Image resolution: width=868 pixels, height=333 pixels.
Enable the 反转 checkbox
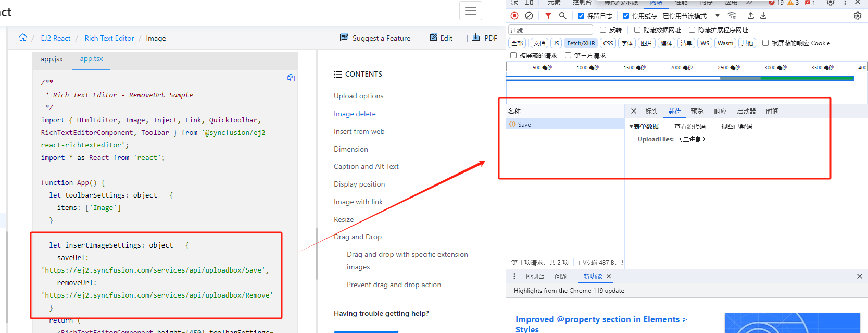tap(603, 30)
